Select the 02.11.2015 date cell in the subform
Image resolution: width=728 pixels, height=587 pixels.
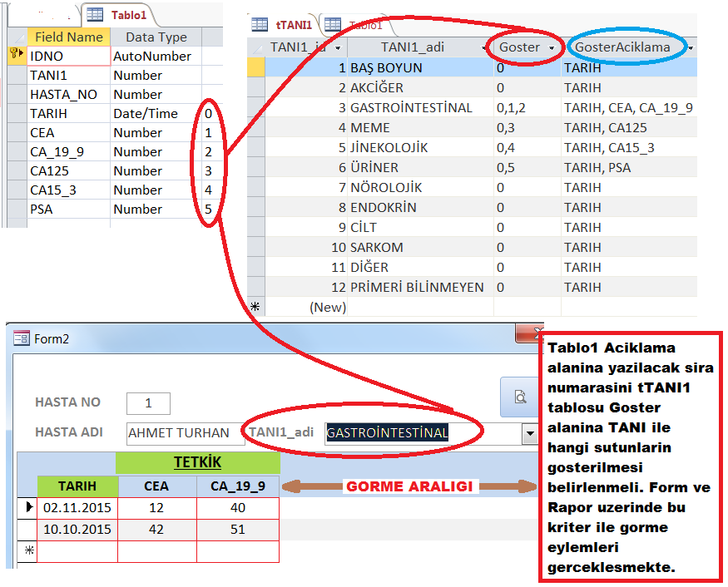(77, 507)
